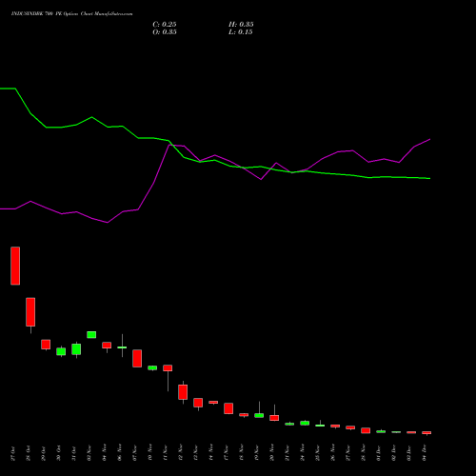This screenshot has width=476, height=476.
Task: Select the red candle for 12 Nov
Action: pos(183,392)
